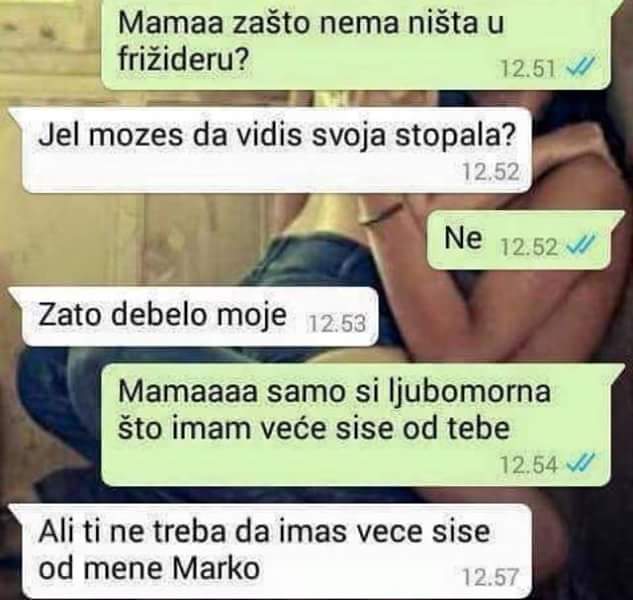Tap the 12.57 timestamp
The height and width of the screenshot is (600, 633).
click(490, 577)
